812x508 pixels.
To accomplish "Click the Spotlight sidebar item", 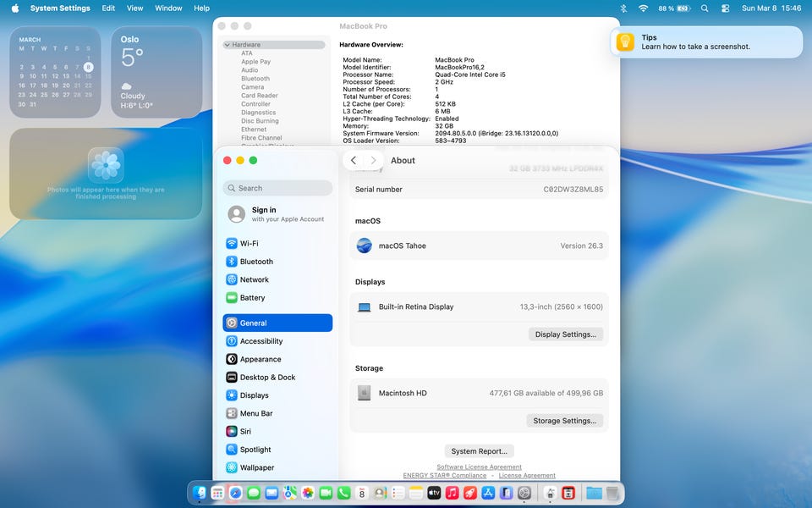I will [x=255, y=450].
